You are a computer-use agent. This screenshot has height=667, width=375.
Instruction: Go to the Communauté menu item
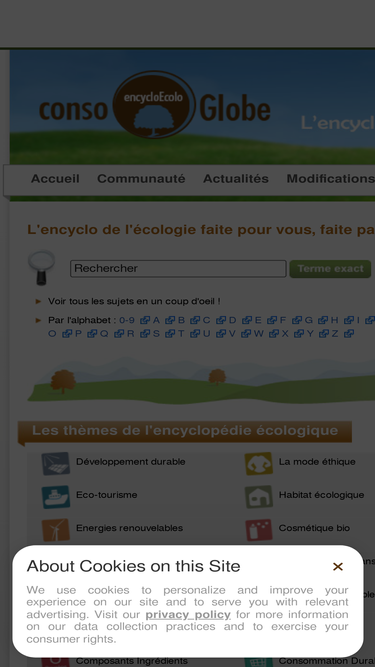[x=141, y=179]
